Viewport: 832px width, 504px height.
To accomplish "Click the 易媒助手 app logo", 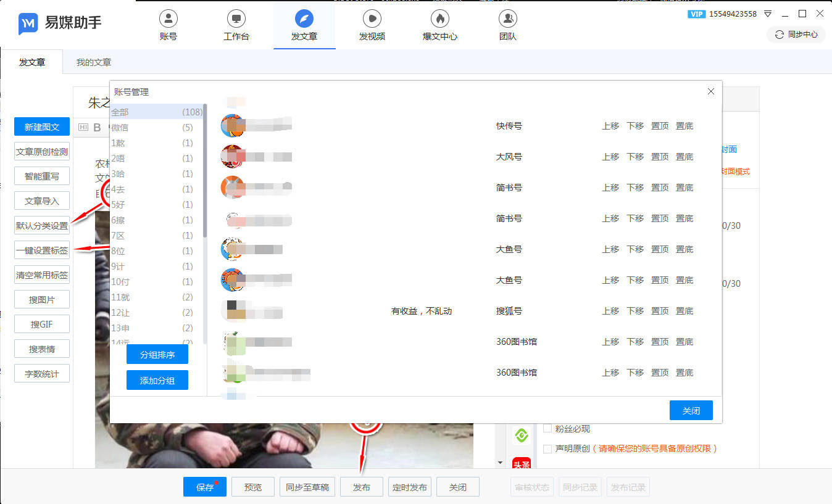I will (59, 23).
